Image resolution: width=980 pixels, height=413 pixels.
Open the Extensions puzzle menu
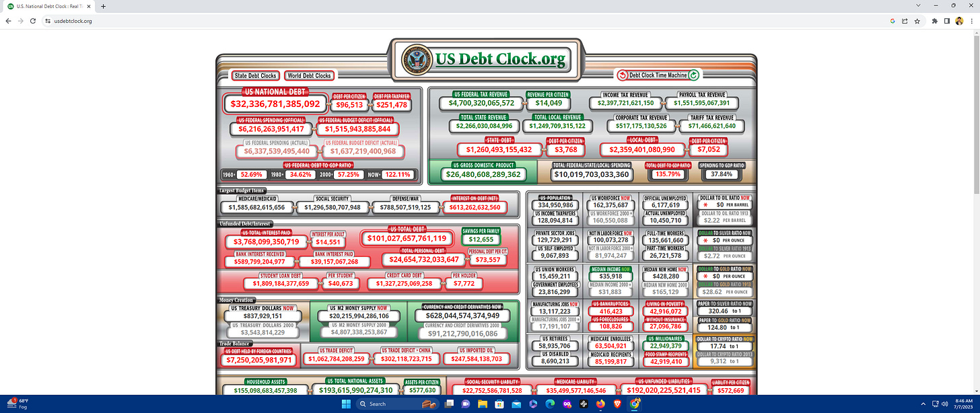[x=935, y=21]
